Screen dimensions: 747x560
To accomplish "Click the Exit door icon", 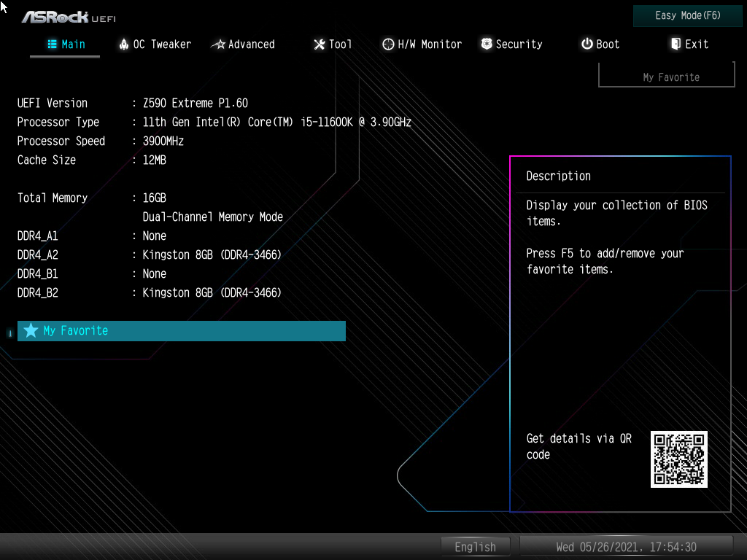I will [x=677, y=44].
